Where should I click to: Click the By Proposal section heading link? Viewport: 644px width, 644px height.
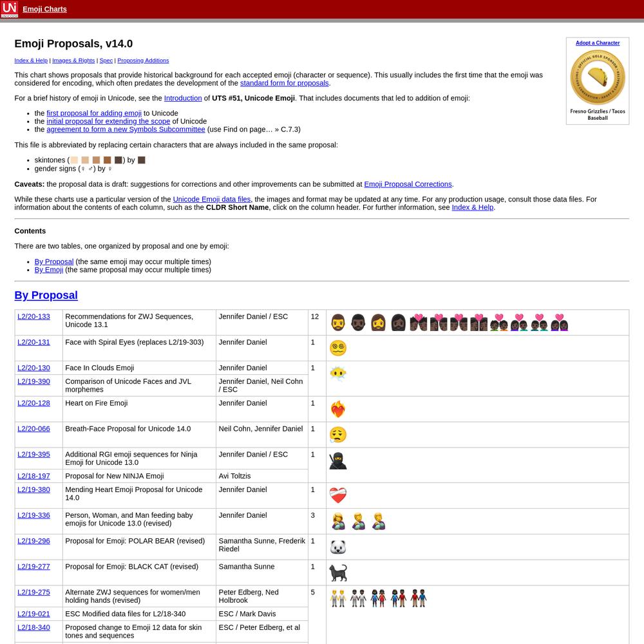(x=46, y=296)
